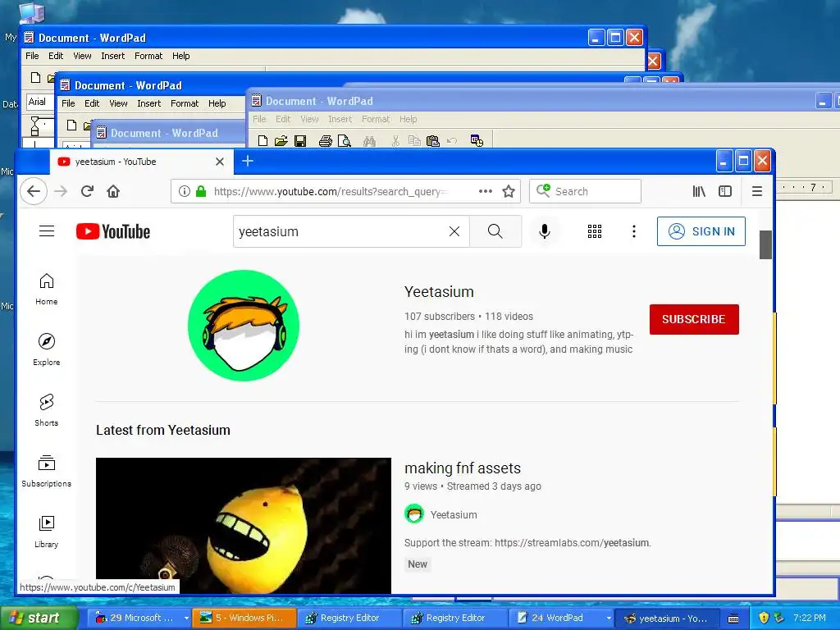Select the yeetasium - YouTube tab

coord(141,162)
